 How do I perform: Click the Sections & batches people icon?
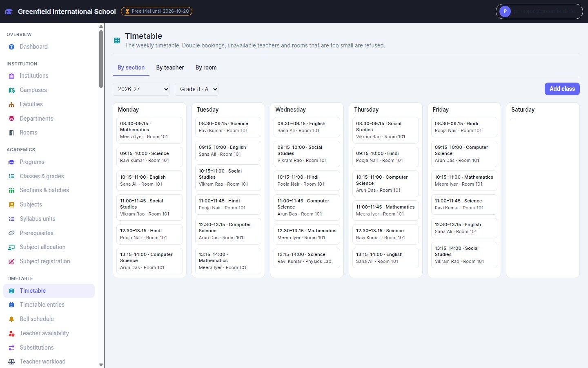[x=11, y=191]
